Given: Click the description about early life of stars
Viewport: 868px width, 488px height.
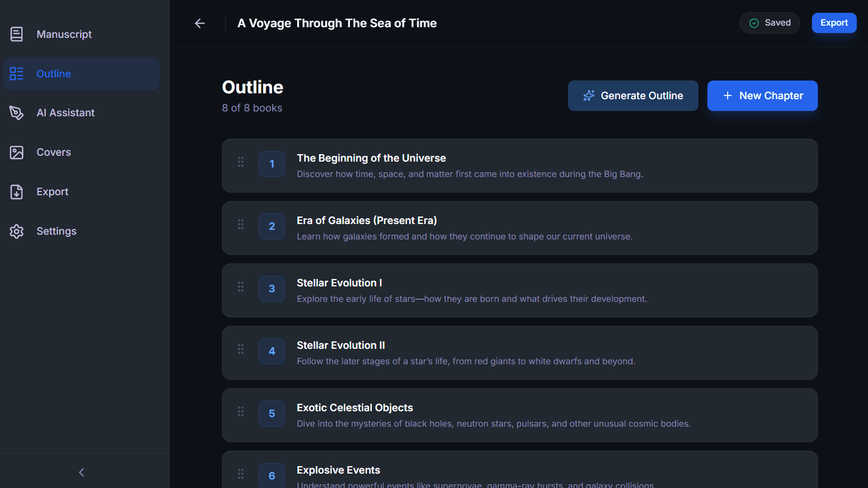Looking at the screenshot, I should click(472, 299).
